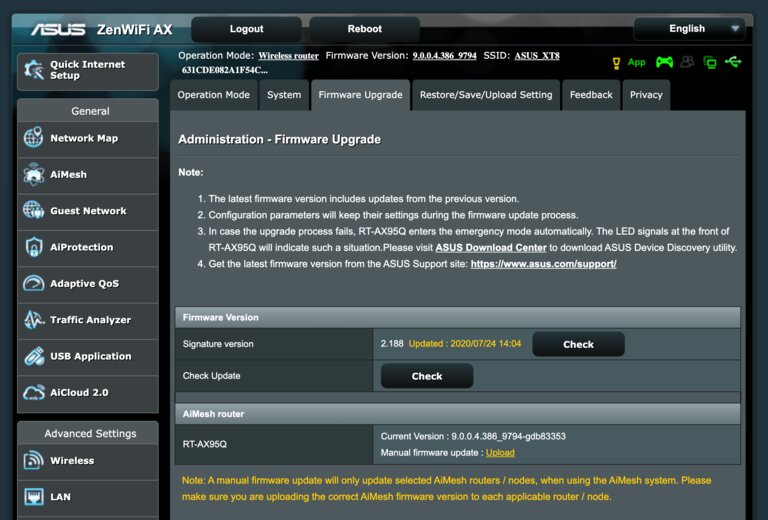This screenshot has height=520, width=768.
Task: Click the AiCloud 2.0 cloud icon
Action: [x=34, y=392]
